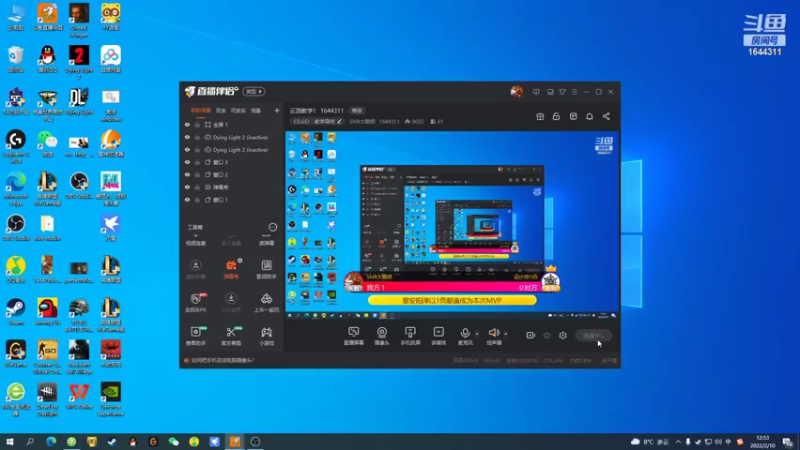Viewport: 800px width, 450px height.
Task: Open stream settings via the gear icon
Action: click(563, 335)
